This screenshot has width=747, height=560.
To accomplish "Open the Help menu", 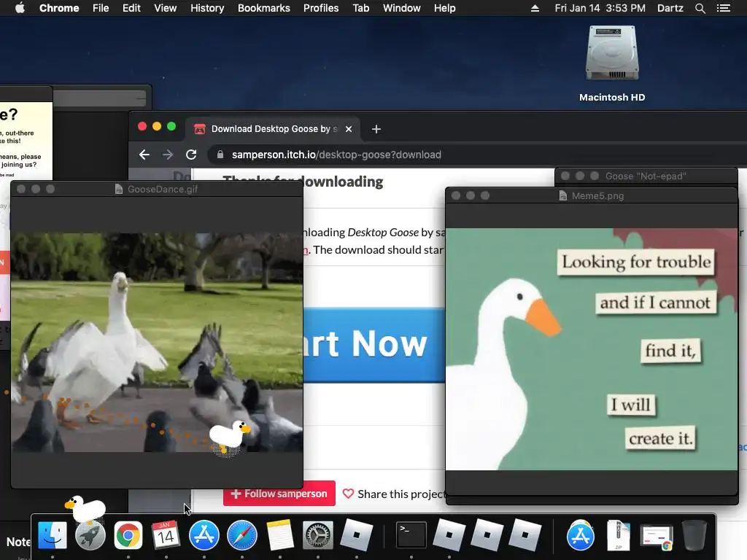I will [x=444, y=8].
